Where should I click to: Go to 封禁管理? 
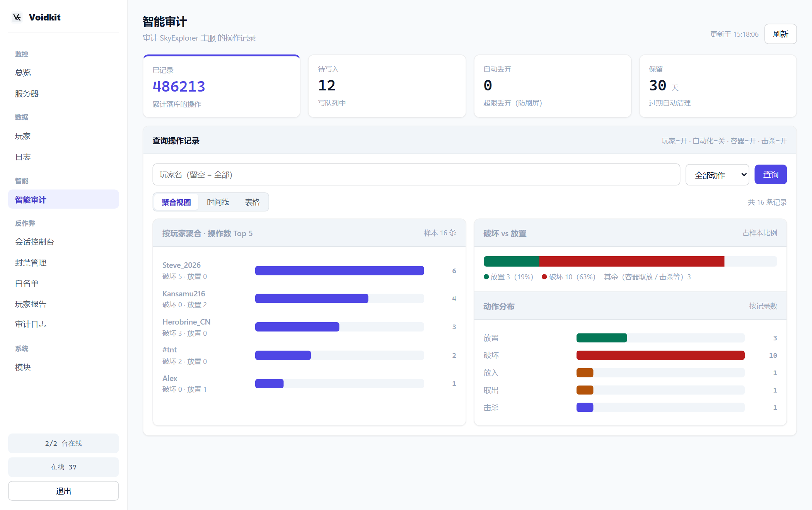[x=63, y=263]
